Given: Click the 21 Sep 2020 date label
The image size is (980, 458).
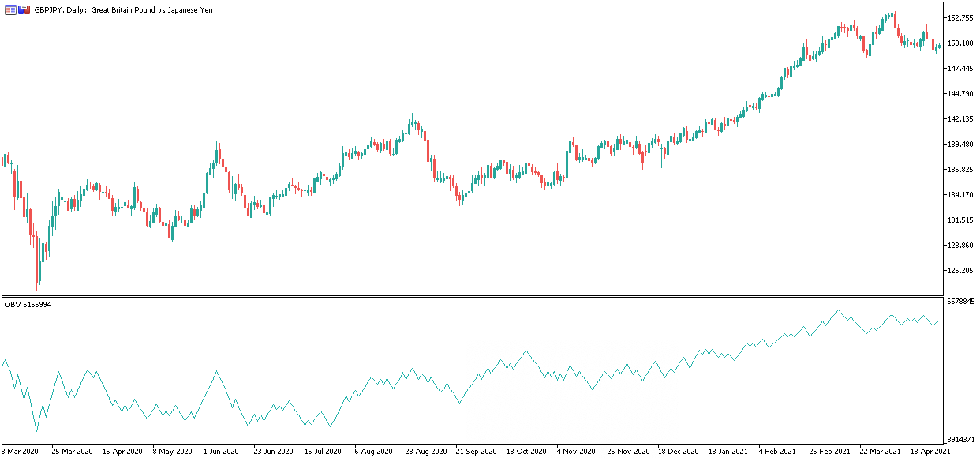Looking at the screenshot, I should [476, 452].
